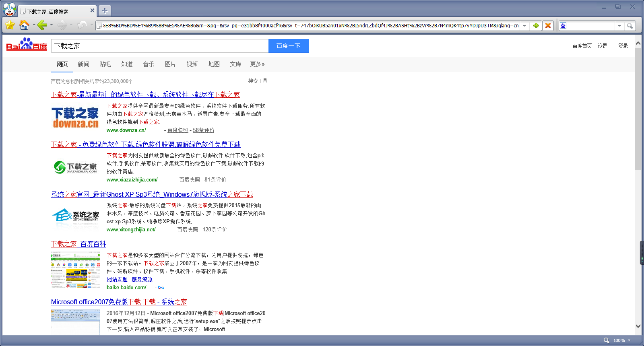
Task: Click the page scrollbar down arrow
Action: click(x=638, y=326)
